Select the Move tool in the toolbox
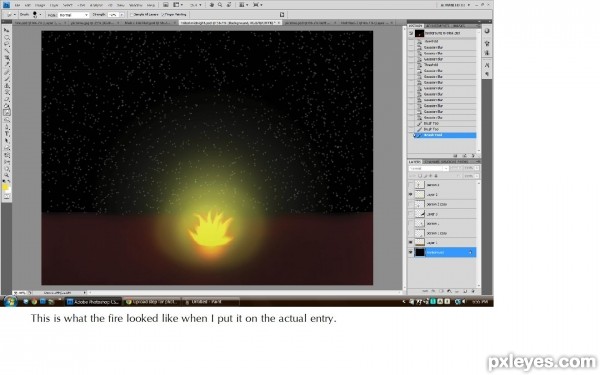Viewport: 600px width, 375px height. (x=7, y=30)
